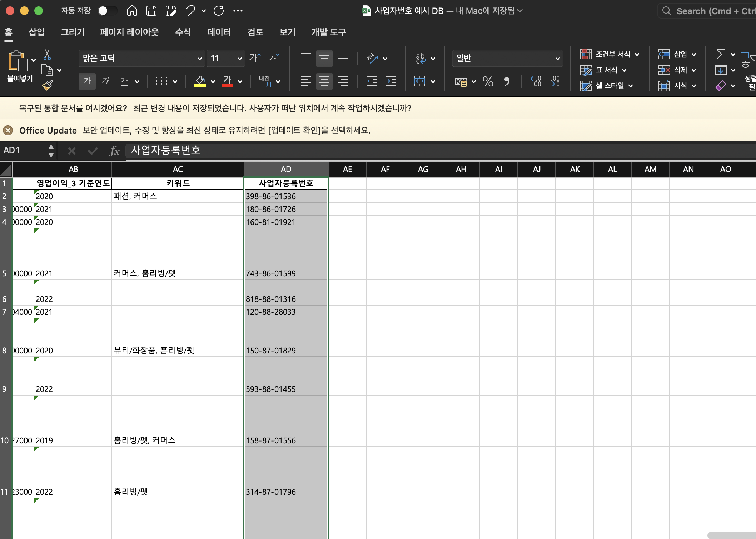Click the Undo arrow icon
This screenshot has height=539, width=756.
(x=190, y=11)
